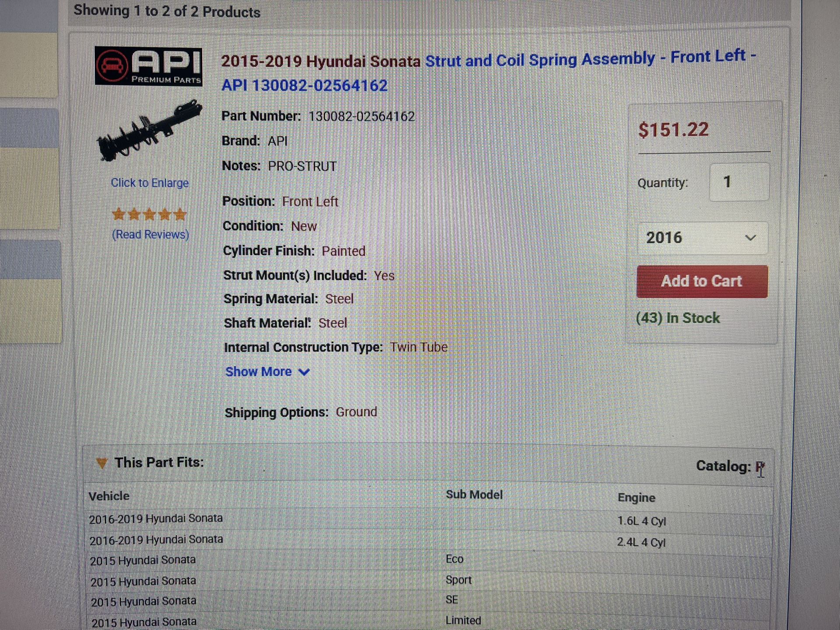This screenshot has height=630, width=840.
Task: Click the Show More chevron arrow
Action: pos(304,372)
